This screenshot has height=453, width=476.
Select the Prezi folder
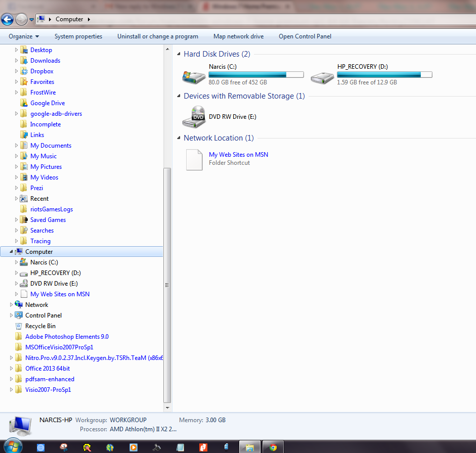point(36,188)
